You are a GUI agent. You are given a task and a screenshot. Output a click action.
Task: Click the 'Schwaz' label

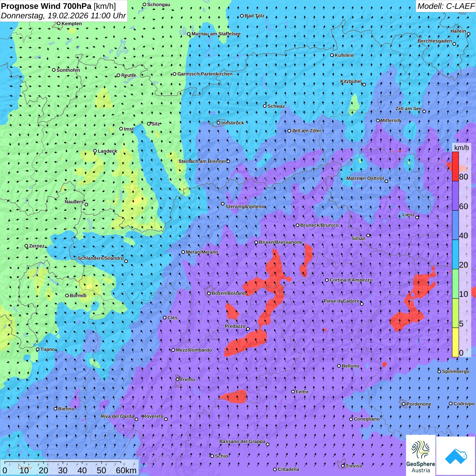point(276,106)
